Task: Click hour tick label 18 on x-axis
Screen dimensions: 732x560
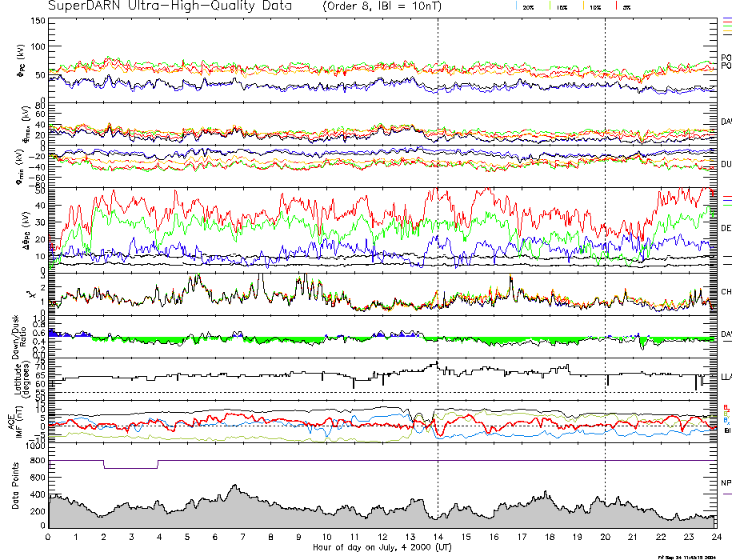Action: pos(550,537)
